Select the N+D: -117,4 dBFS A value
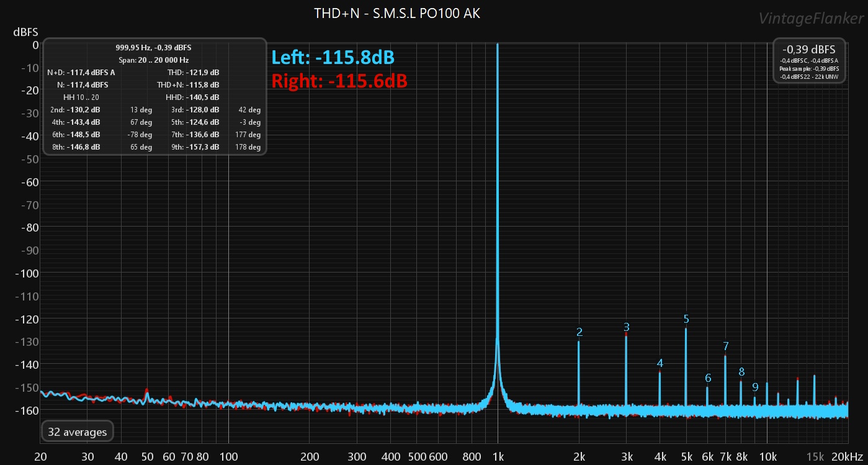868x465 pixels. click(x=81, y=73)
